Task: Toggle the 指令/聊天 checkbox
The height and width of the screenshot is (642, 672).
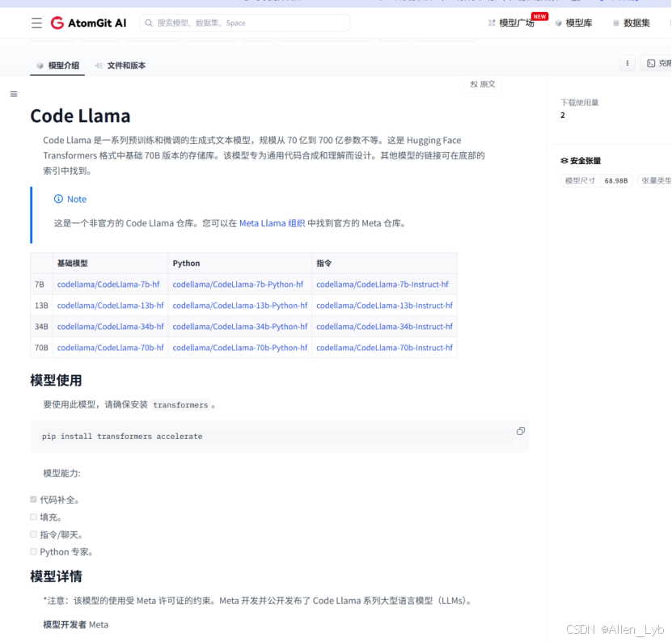Action: 33,534
